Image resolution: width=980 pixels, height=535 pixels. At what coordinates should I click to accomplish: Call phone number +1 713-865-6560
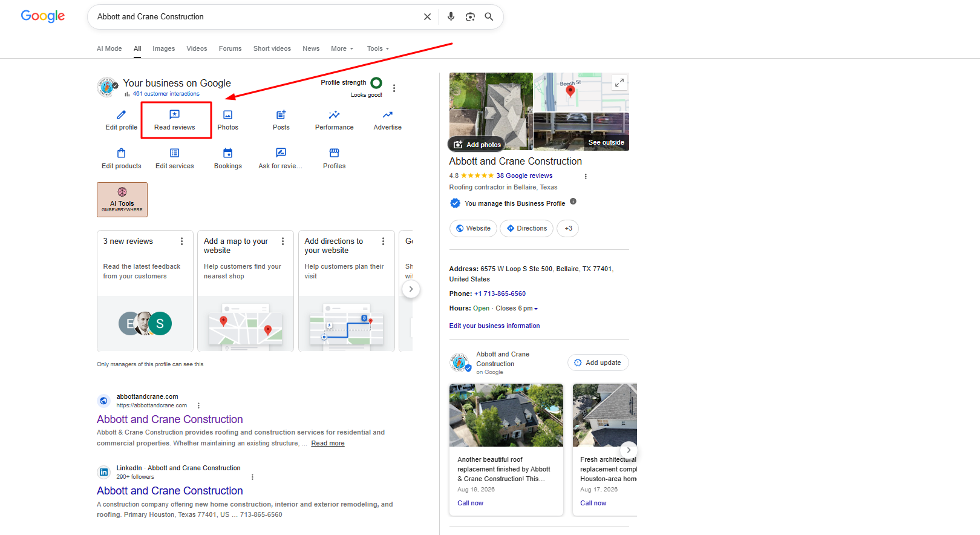[x=500, y=294]
